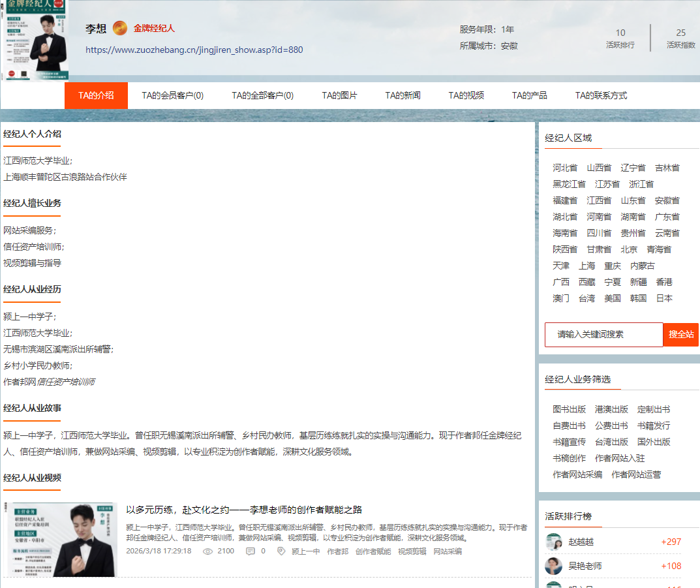
Task: Click the 搜全站 search button
Action: point(681,334)
